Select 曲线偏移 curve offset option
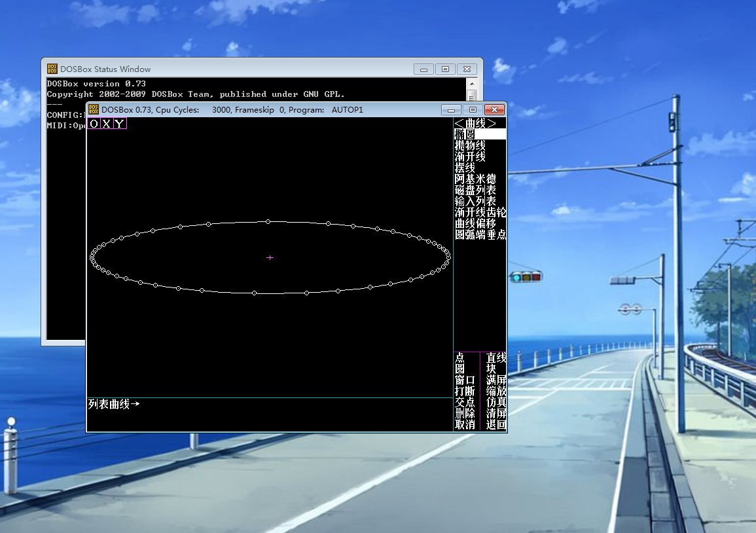The image size is (756, 533). point(475,223)
